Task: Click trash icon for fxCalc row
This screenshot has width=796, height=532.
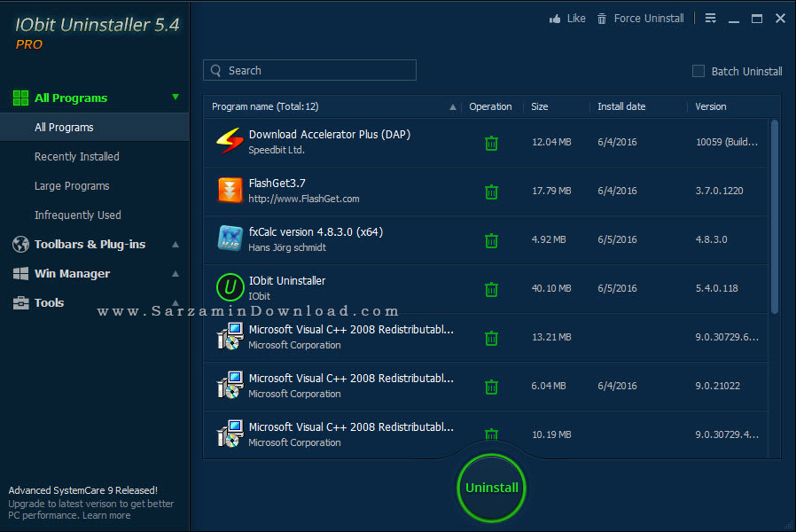Action: [x=491, y=240]
